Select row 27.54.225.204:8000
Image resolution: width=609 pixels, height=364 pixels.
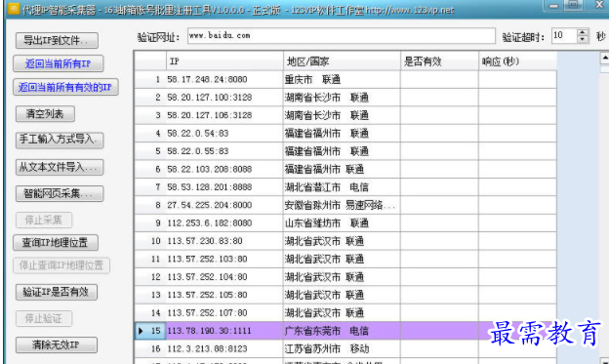345,205
